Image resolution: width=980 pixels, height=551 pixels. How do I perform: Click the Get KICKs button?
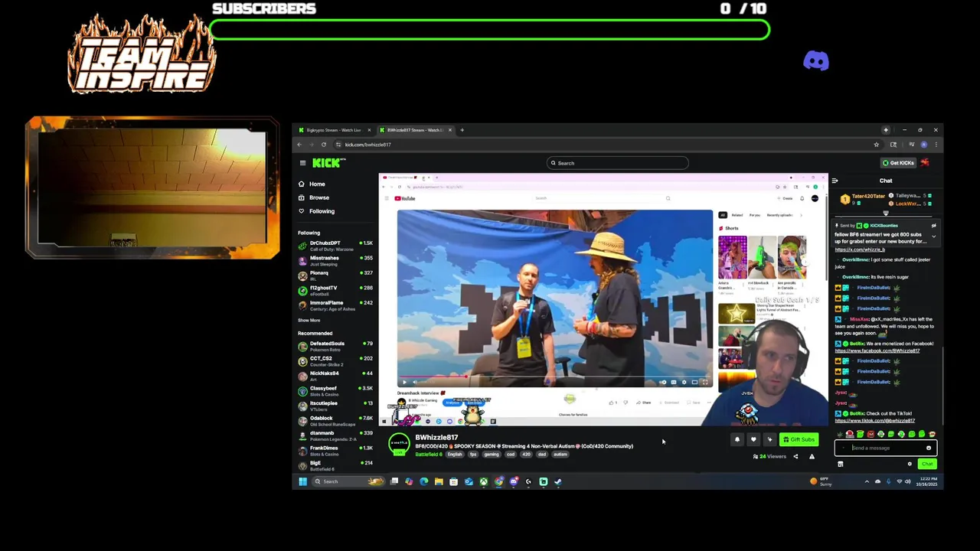898,163
